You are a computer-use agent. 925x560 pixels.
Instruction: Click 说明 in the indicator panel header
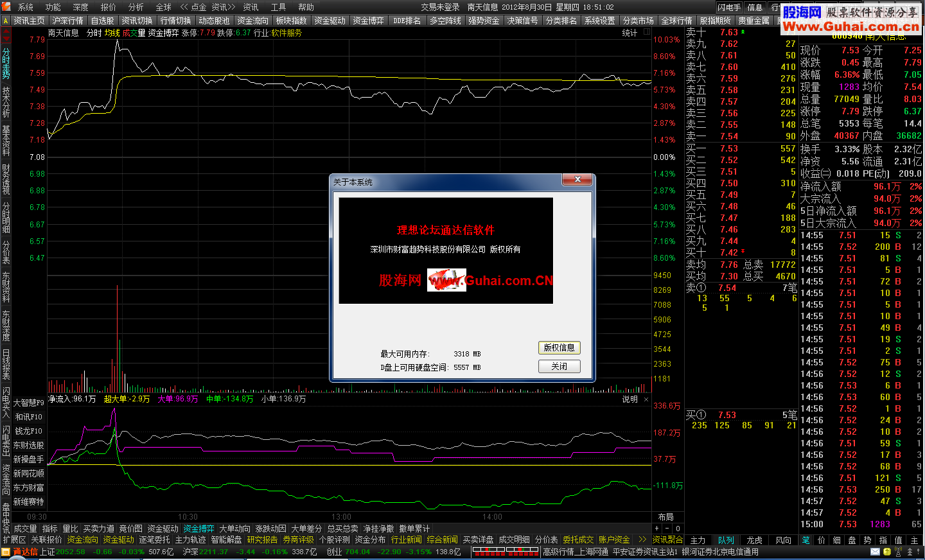click(630, 399)
